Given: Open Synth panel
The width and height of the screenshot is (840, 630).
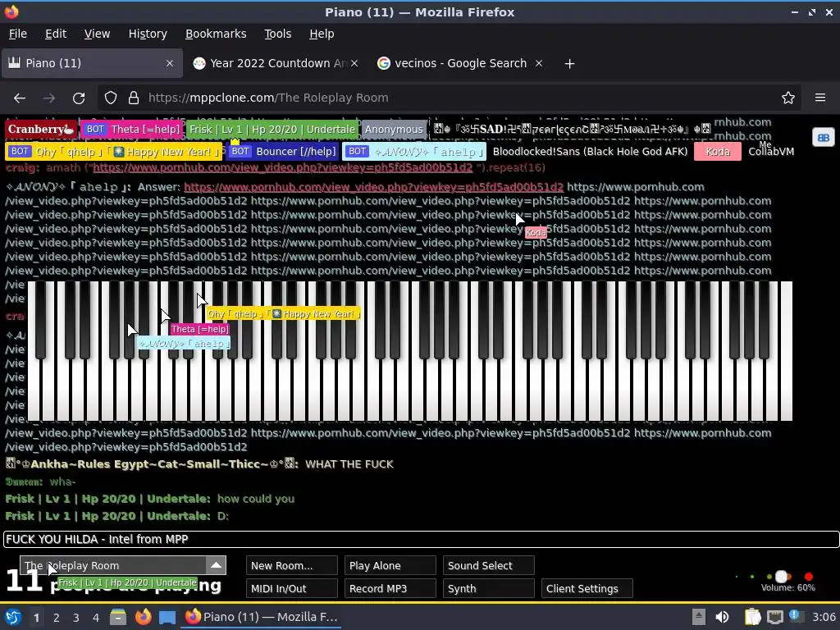Looking at the screenshot, I should [489, 588].
